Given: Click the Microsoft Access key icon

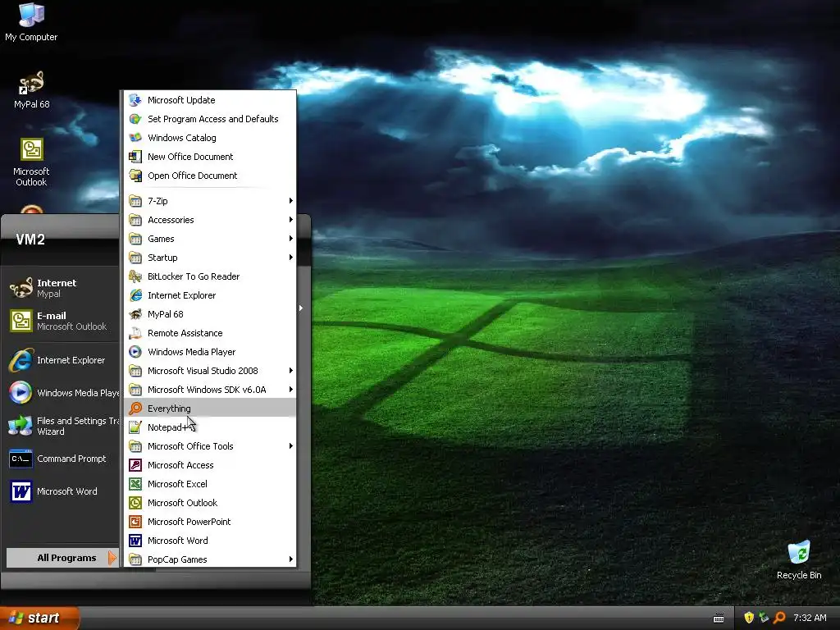Looking at the screenshot, I should 135,465.
